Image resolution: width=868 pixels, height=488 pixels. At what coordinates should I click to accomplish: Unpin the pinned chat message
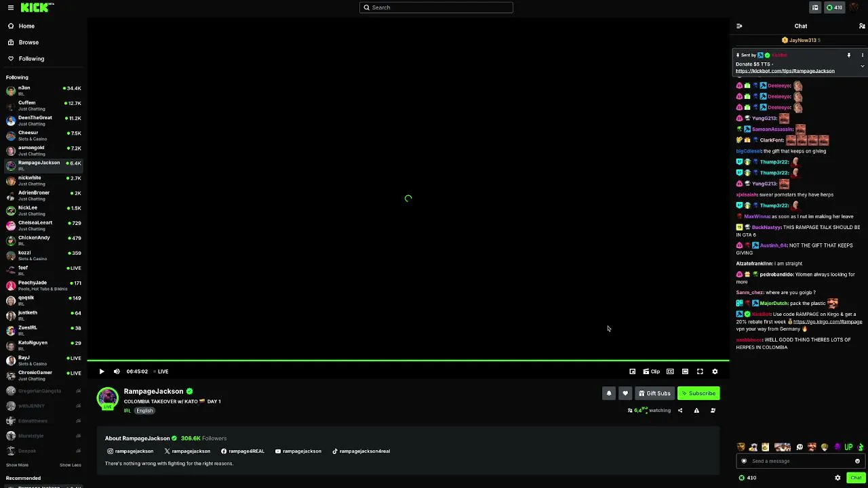[x=848, y=55]
